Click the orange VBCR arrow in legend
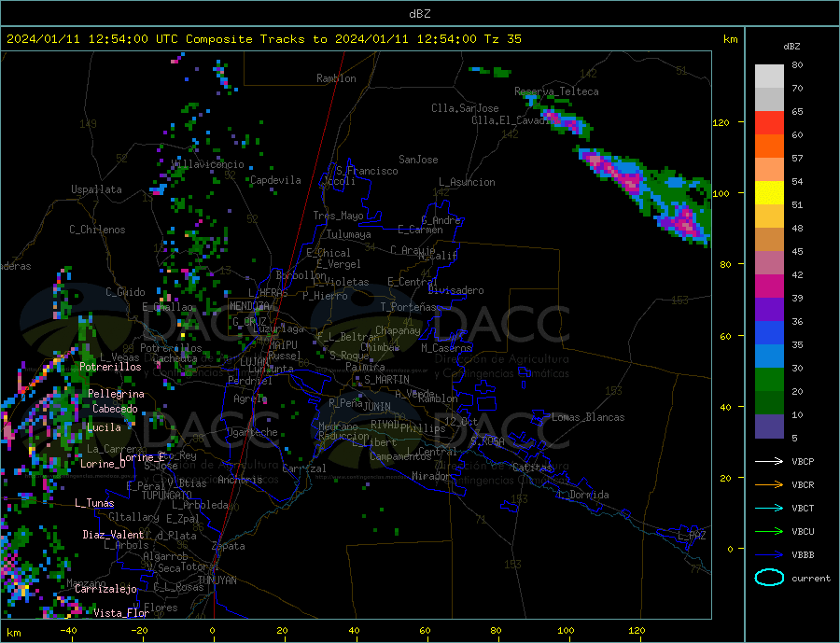Image resolution: width=840 pixels, height=643 pixels. click(x=769, y=485)
